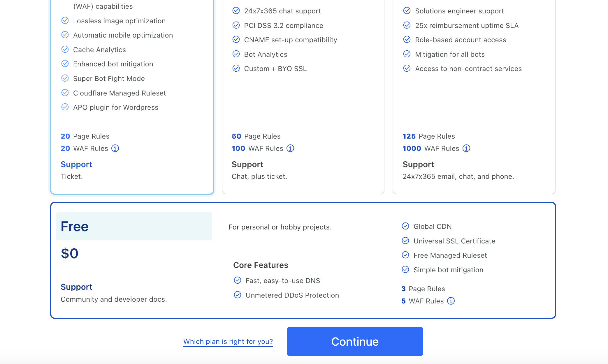
Task: Click the $0 price in Free plan
Action: click(x=70, y=253)
